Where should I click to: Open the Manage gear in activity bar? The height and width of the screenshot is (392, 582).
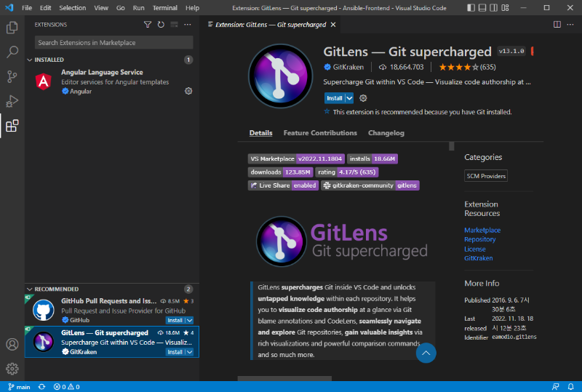point(12,369)
